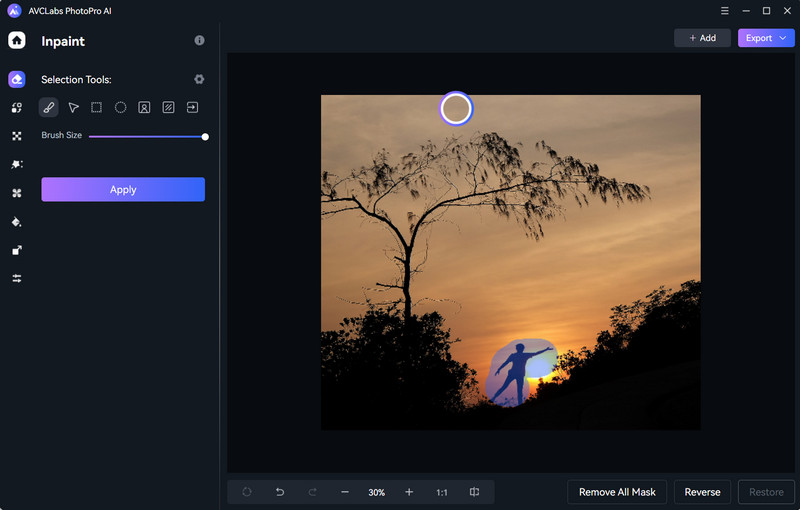The width and height of the screenshot is (800, 510).
Task: Click Remove All Mask button
Action: point(617,492)
